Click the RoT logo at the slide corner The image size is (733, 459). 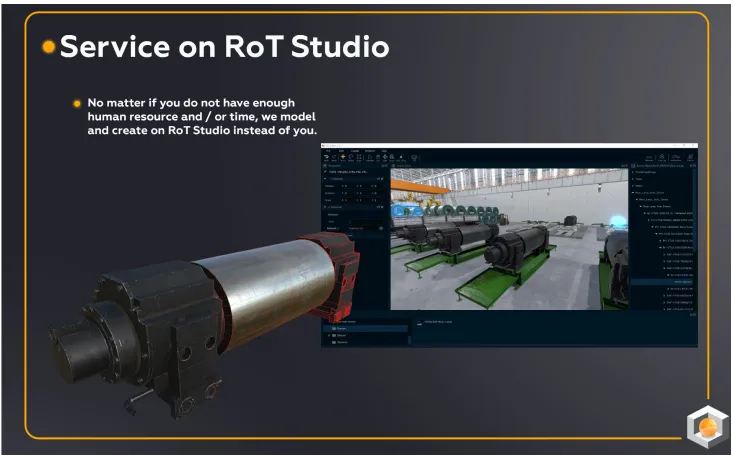706,427
